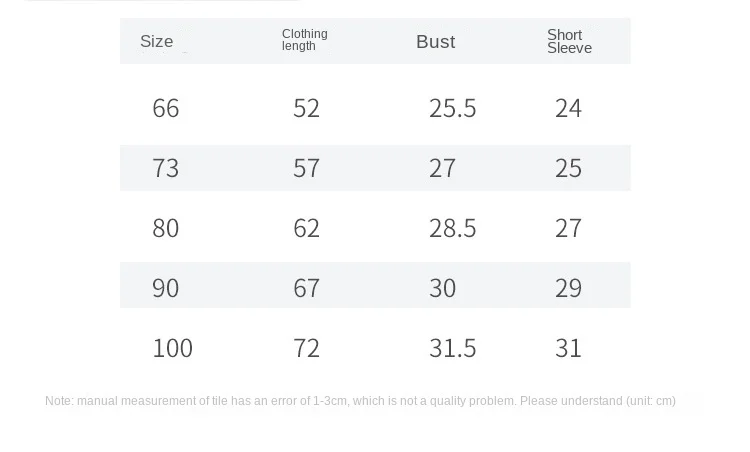This screenshot has height=452, width=750.
Task: Select size 73 in the Size column
Action: (166, 168)
